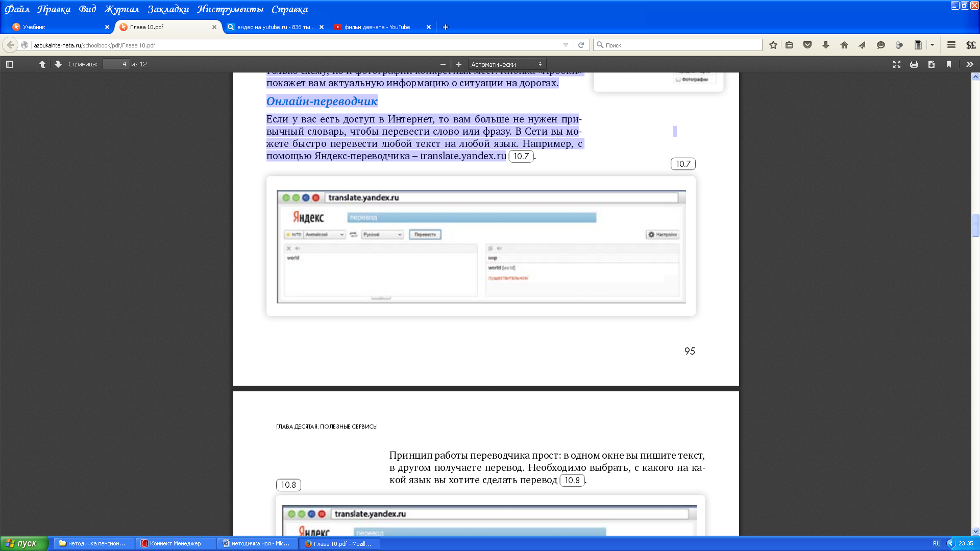Open a new browser tab
980x551 pixels.
click(446, 27)
